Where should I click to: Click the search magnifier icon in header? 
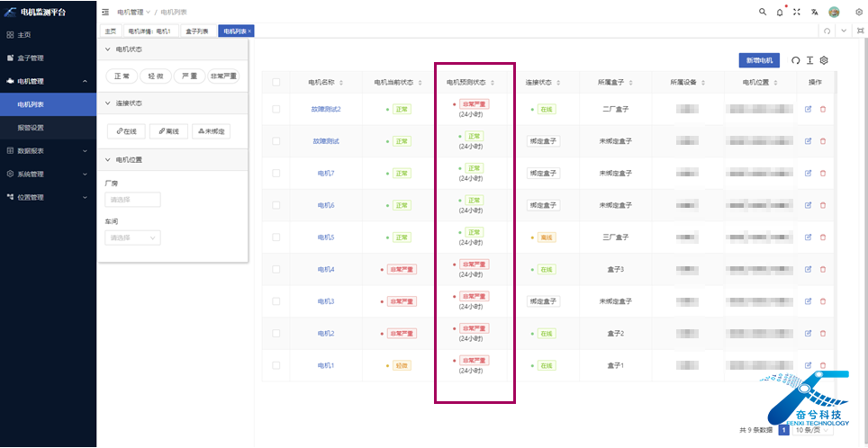(764, 12)
